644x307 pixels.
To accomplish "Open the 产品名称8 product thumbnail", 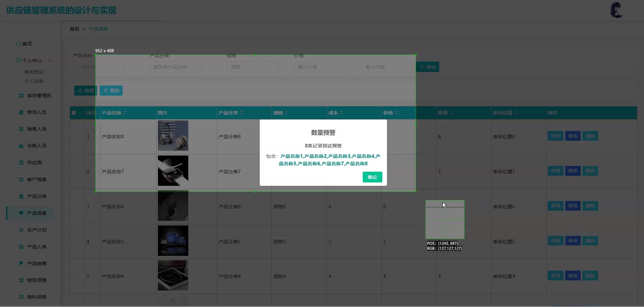I will 173,136.
